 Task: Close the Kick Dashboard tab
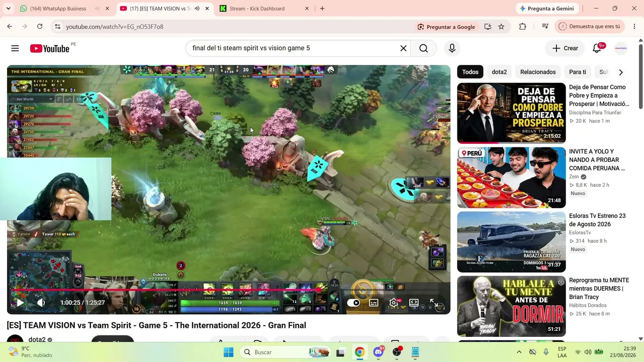pyautogui.click(x=307, y=9)
